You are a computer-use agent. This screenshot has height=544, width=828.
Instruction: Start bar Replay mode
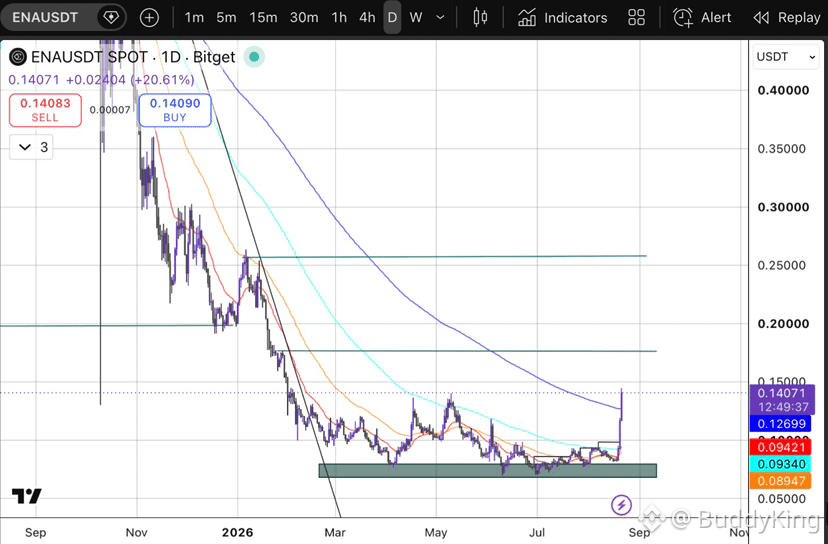click(x=787, y=18)
